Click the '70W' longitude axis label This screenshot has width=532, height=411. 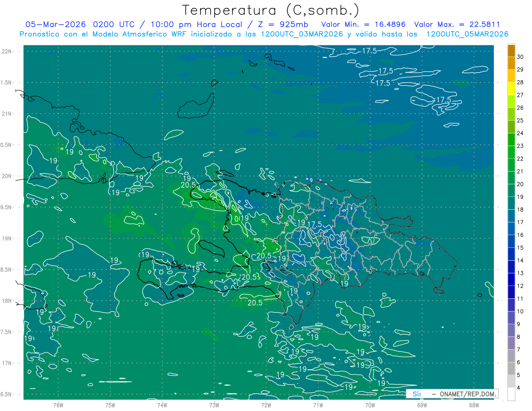point(370,405)
